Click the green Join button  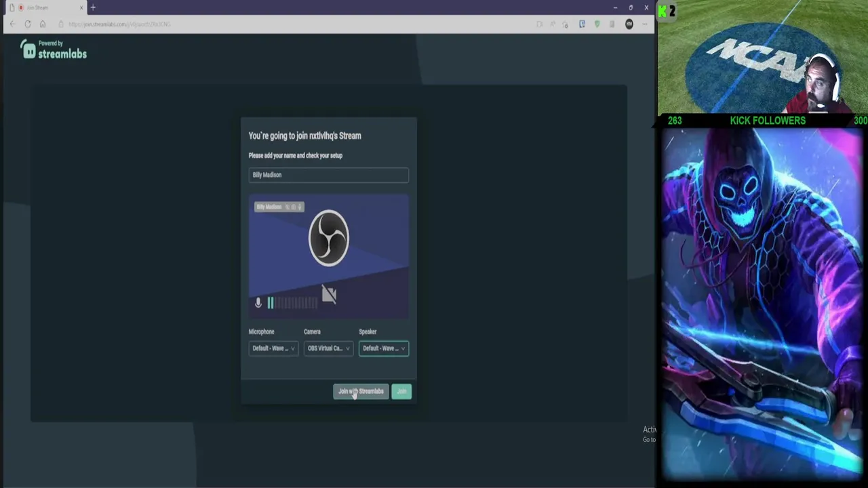[401, 391]
